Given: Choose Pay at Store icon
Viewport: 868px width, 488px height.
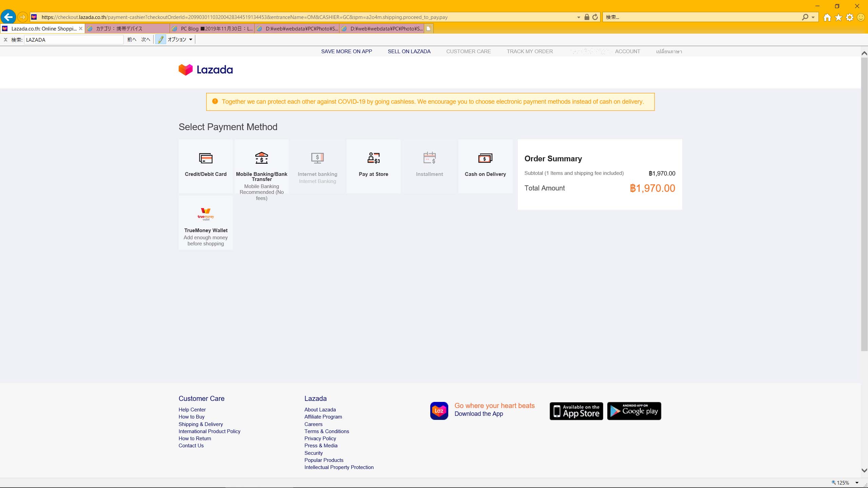Looking at the screenshot, I should (x=373, y=158).
